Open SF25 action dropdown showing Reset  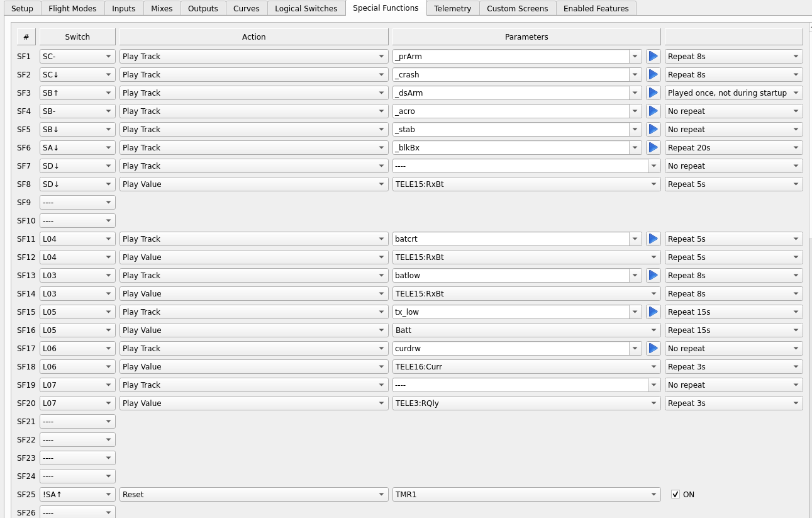pyautogui.click(x=254, y=495)
